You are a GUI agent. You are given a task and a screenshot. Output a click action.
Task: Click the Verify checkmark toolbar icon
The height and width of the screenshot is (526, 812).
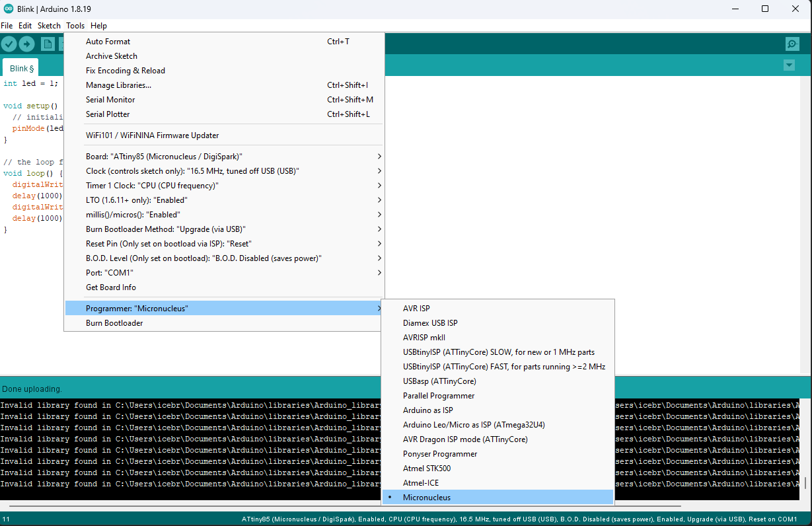point(9,44)
